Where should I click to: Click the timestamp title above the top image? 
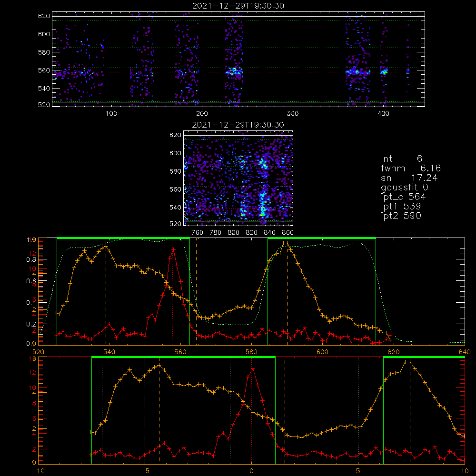pos(238,6)
